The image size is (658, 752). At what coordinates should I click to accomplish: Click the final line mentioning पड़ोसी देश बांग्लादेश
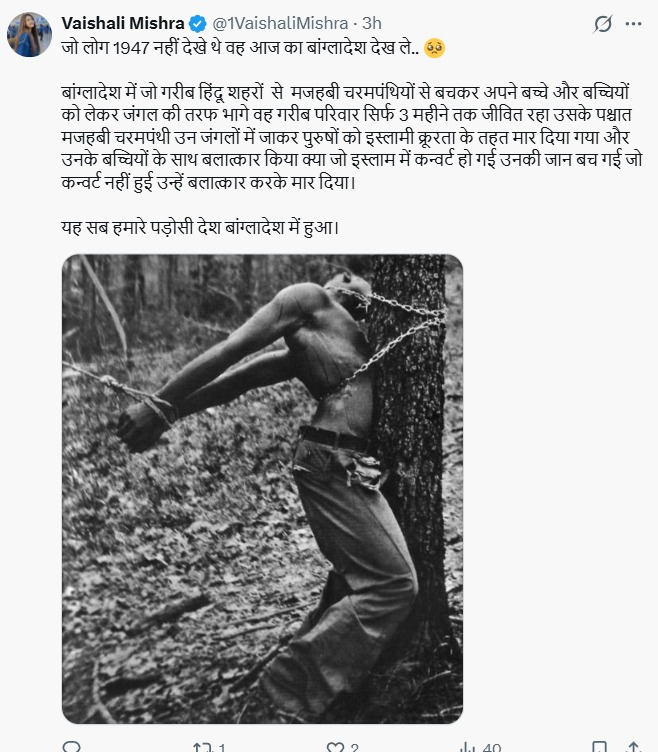coord(200,227)
